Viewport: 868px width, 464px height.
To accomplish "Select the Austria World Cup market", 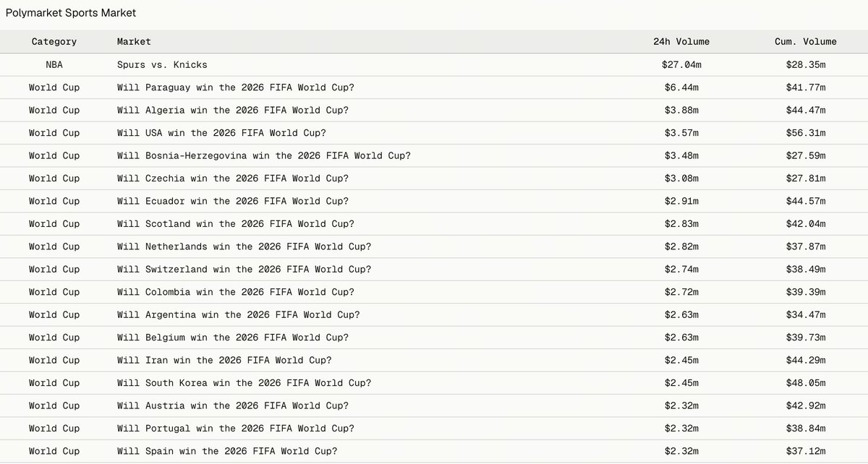I will tap(232, 405).
